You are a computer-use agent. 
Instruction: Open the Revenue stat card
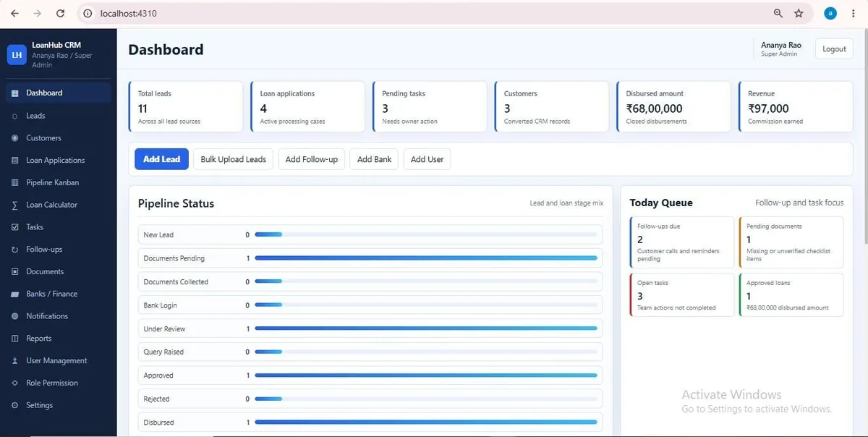pyautogui.click(x=796, y=106)
